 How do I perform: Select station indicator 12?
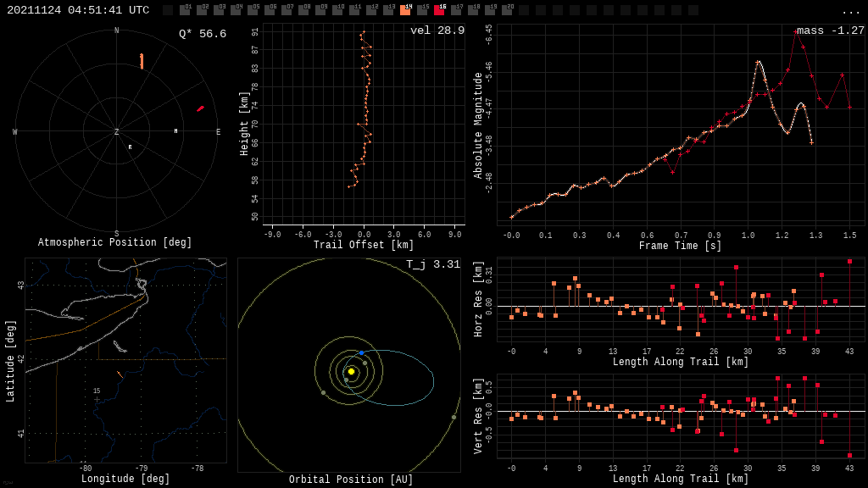(x=371, y=9)
